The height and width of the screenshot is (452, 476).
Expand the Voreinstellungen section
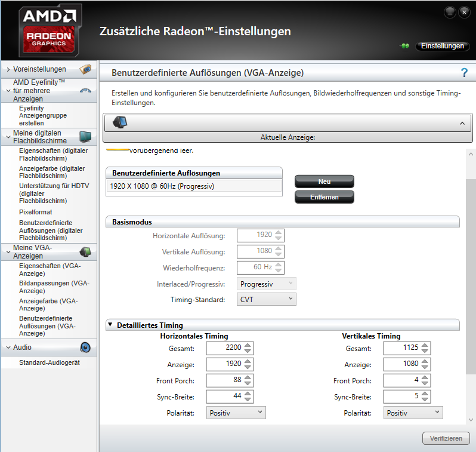(8, 70)
